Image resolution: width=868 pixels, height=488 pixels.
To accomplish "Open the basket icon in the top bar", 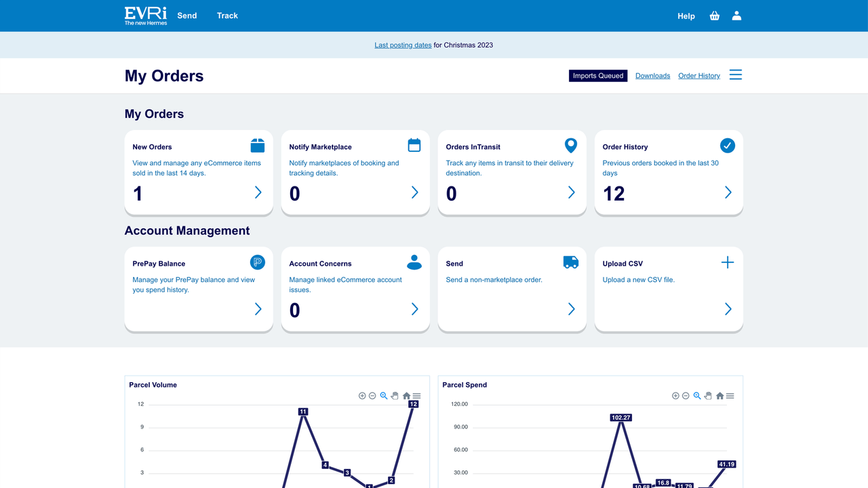I will click(x=714, y=16).
